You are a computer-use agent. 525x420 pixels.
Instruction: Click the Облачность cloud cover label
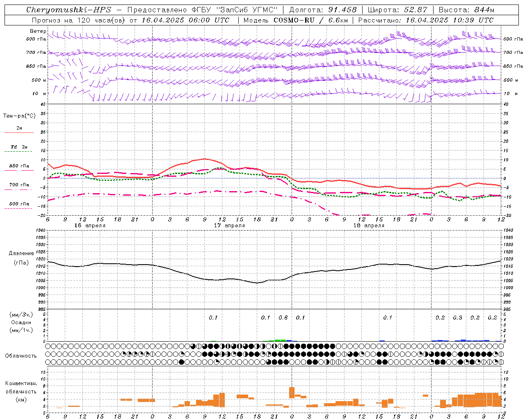[21, 356]
